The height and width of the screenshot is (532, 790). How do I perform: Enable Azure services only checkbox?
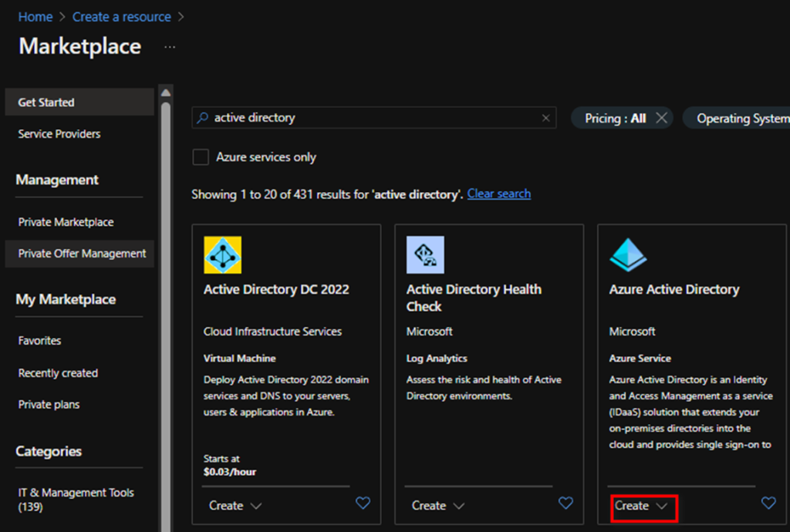pyautogui.click(x=201, y=157)
